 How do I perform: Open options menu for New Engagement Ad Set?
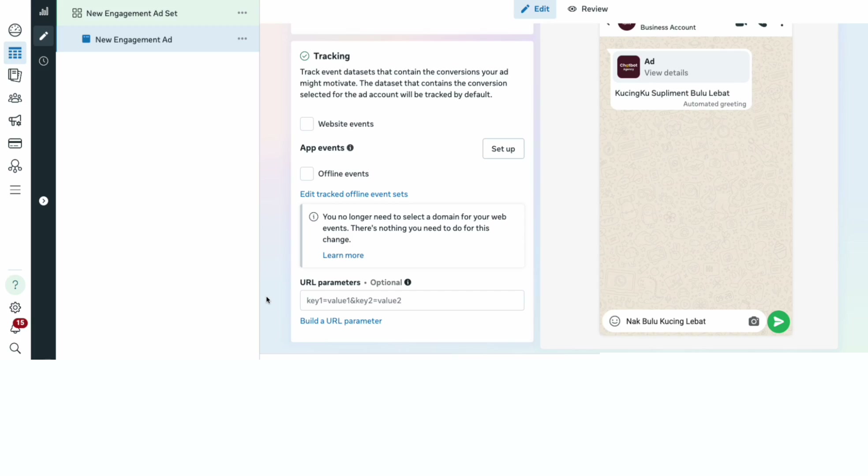pos(242,13)
